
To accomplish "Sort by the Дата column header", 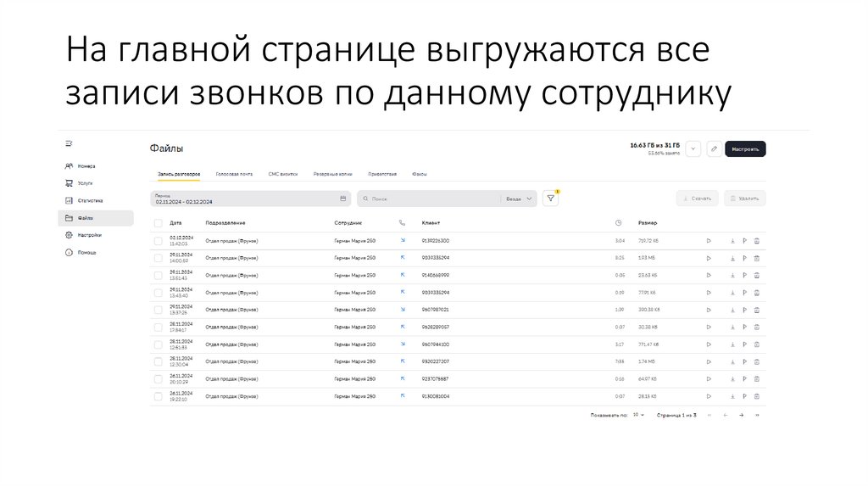I will point(175,223).
